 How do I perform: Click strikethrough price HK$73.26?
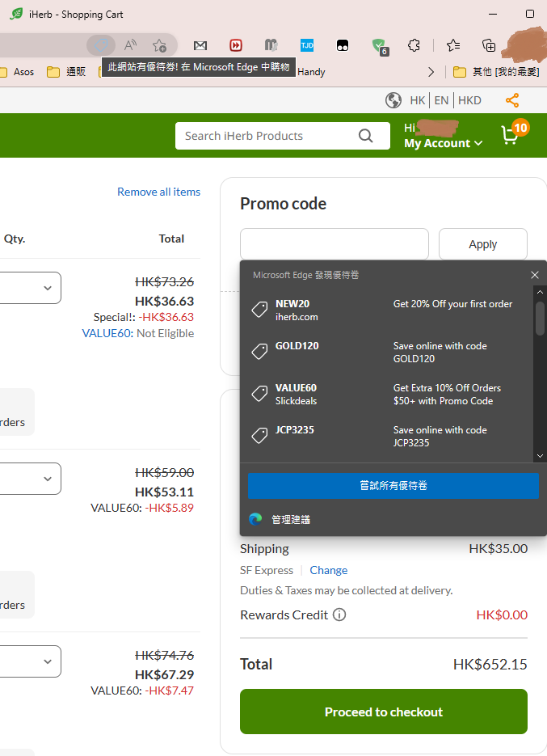164,281
